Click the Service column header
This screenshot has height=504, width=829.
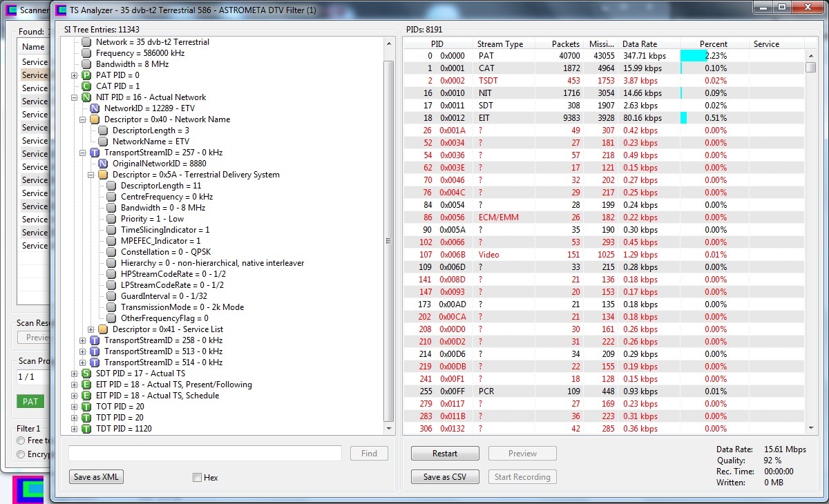pyautogui.click(x=776, y=43)
